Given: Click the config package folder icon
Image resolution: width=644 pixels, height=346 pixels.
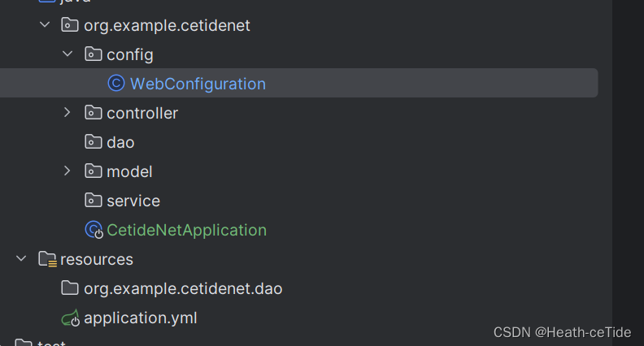Looking at the screenshot, I should coord(94,54).
